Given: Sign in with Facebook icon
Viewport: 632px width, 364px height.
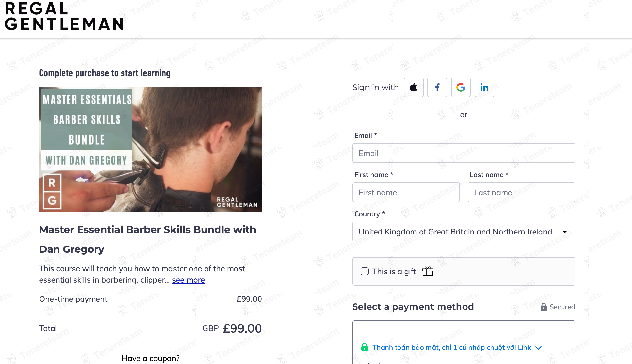Looking at the screenshot, I should 437,87.
